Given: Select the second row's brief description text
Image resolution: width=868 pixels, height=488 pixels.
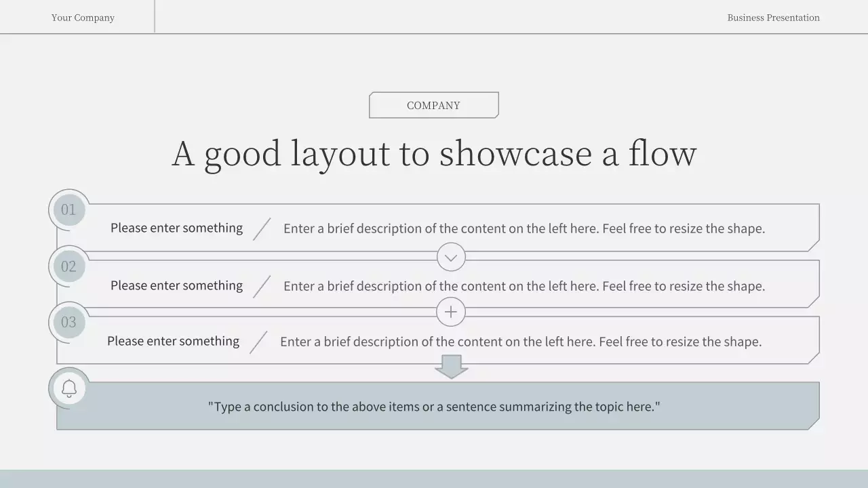Looking at the screenshot, I should pyautogui.click(x=524, y=287).
